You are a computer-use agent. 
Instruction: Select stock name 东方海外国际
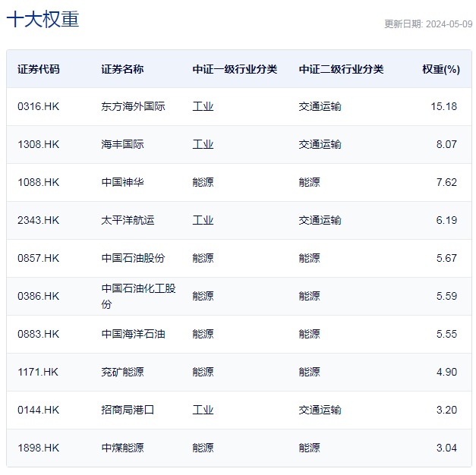(133, 106)
